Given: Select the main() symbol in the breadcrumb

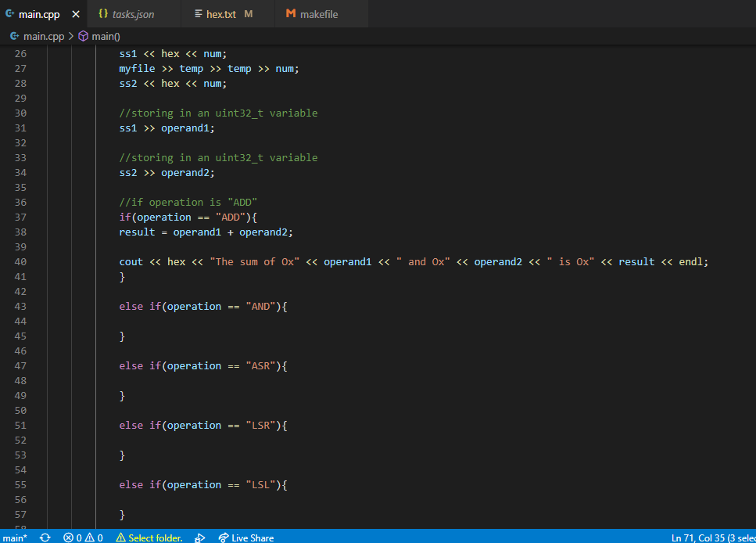Looking at the screenshot, I should (x=106, y=36).
